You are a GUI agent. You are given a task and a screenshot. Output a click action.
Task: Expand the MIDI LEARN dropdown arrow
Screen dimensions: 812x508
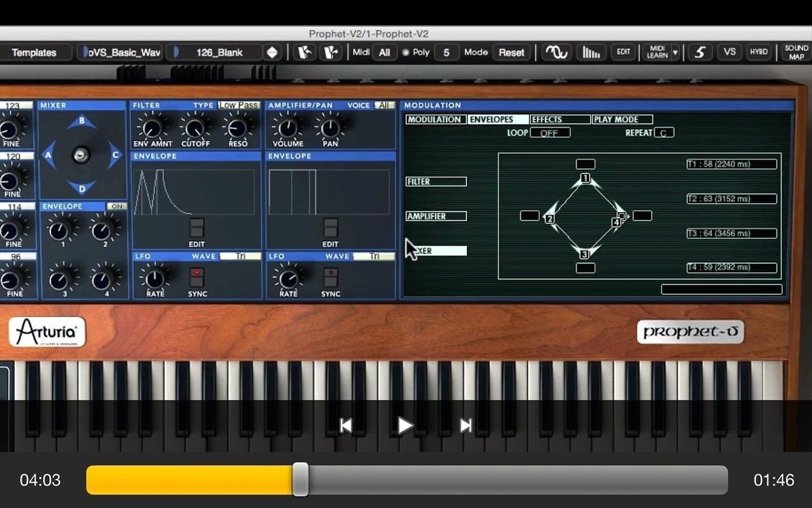[675, 52]
